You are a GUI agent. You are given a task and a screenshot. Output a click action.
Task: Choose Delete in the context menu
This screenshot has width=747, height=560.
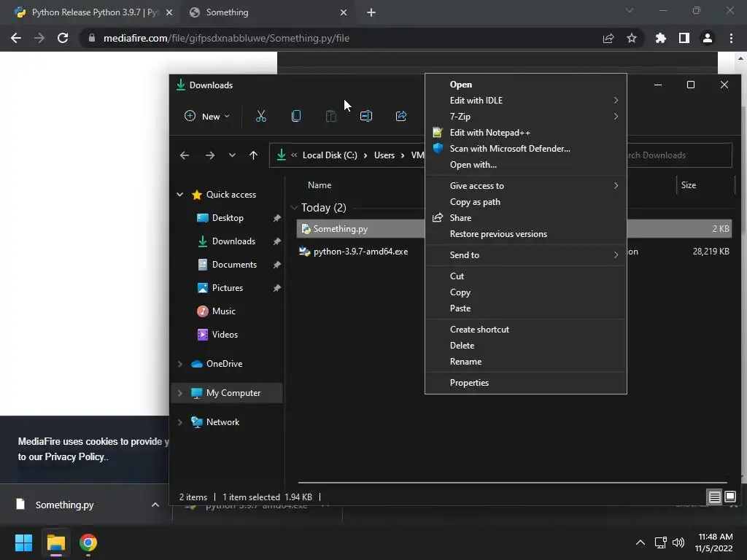[x=525, y=346]
